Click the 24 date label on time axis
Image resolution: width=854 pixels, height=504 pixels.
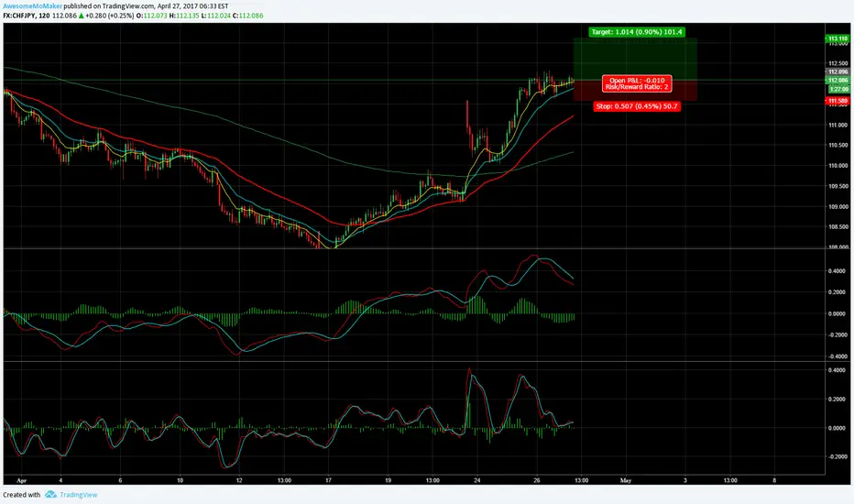(477, 480)
